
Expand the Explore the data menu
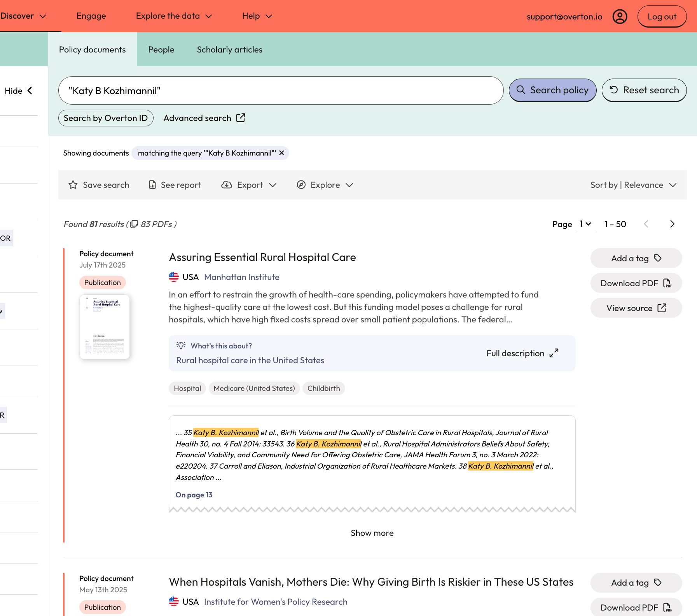[x=174, y=16]
